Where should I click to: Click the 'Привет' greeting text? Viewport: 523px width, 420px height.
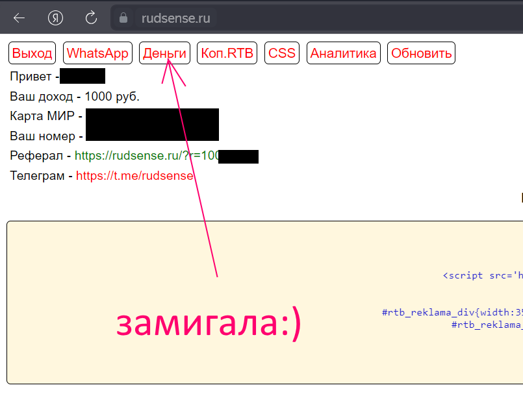pyautogui.click(x=31, y=77)
